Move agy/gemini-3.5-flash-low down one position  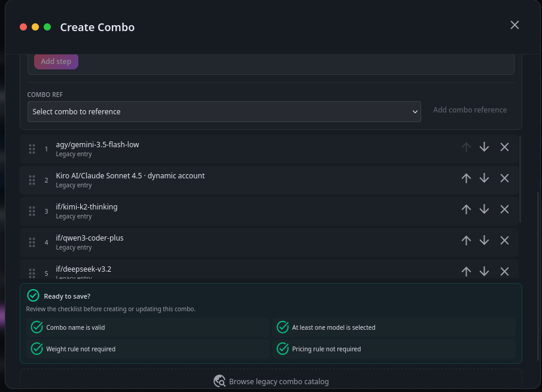[484, 147]
